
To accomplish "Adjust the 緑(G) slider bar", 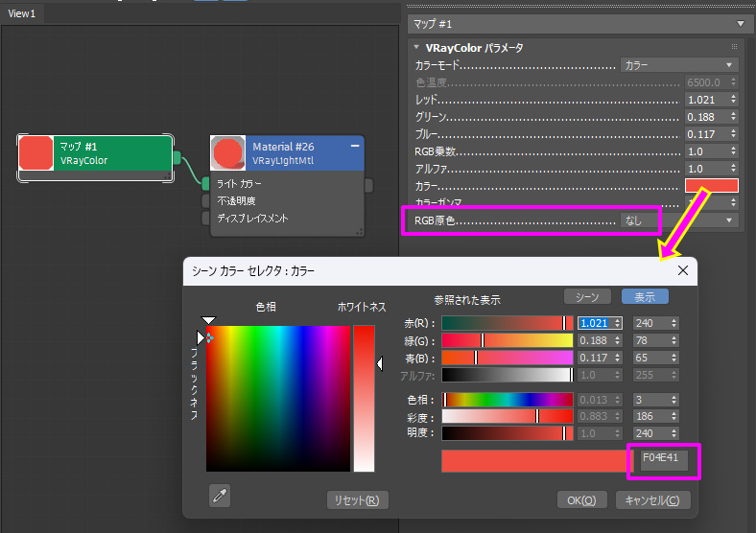I will pos(508,340).
